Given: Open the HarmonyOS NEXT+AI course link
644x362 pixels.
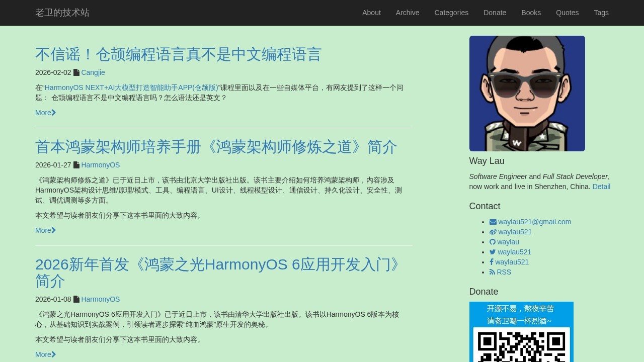Looking at the screenshot, I should pos(131,87).
